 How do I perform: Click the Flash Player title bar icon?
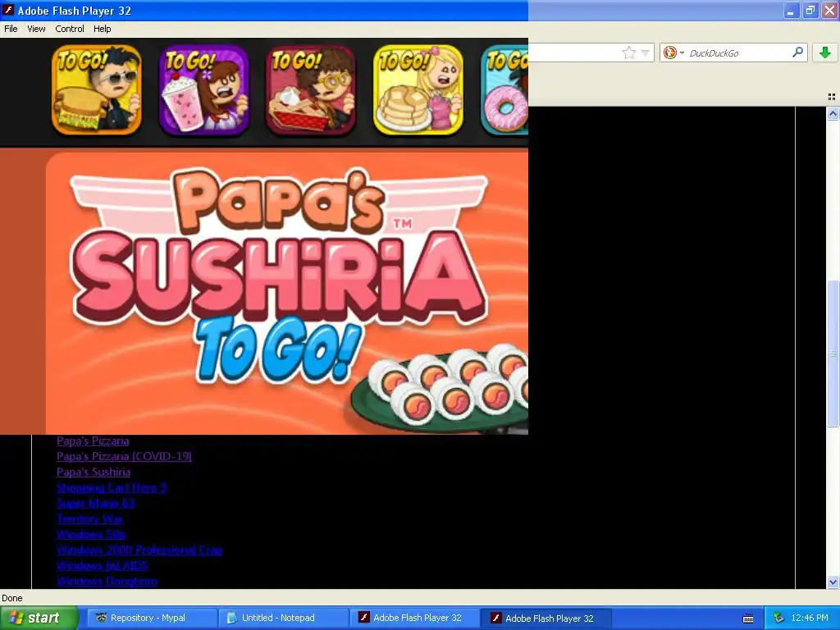click(8, 10)
